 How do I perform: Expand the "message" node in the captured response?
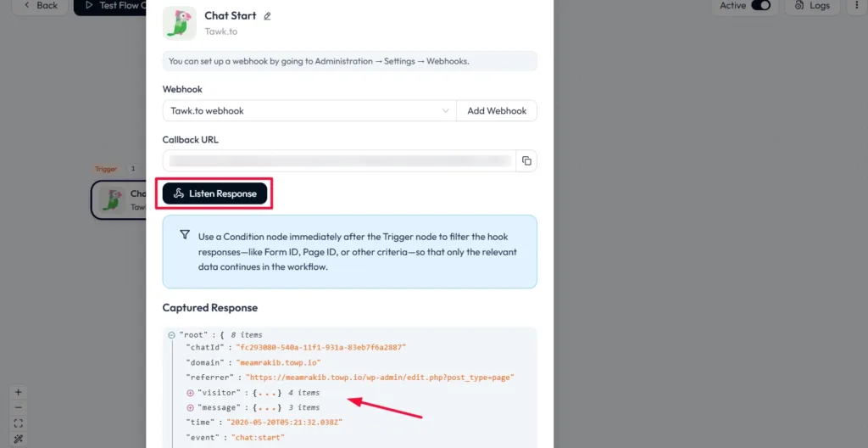click(191, 407)
